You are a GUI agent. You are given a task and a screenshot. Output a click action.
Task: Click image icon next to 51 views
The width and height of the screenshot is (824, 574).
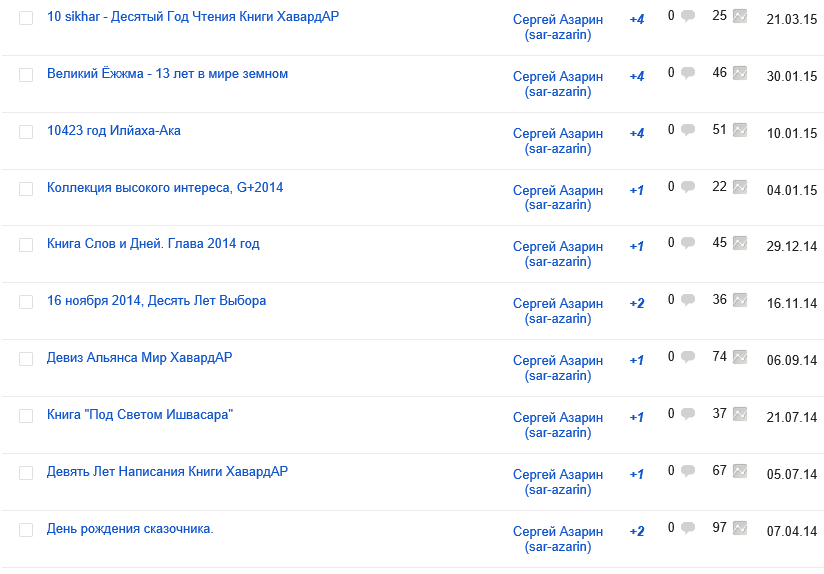(740, 130)
